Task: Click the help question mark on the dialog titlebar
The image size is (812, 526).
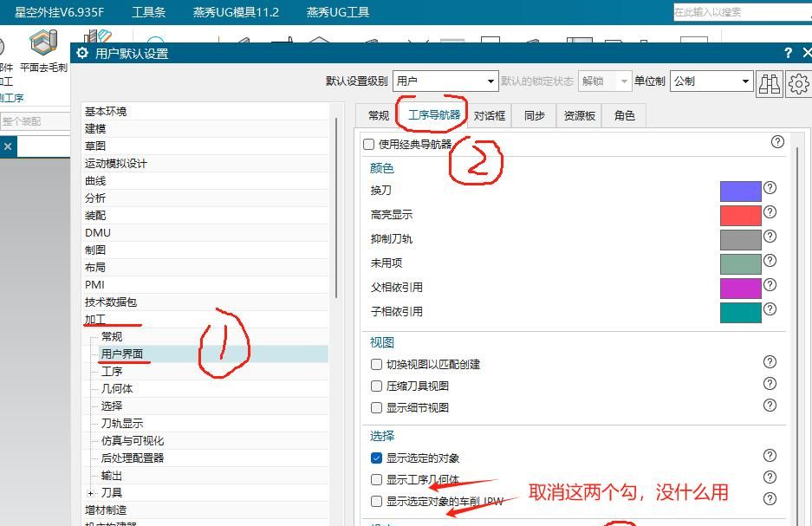Action: 787,52
